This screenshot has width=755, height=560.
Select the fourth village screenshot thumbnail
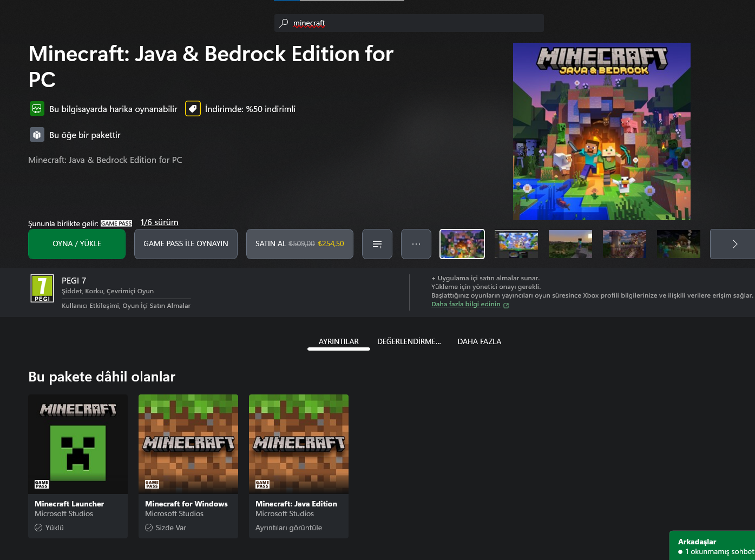(x=625, y=244)
